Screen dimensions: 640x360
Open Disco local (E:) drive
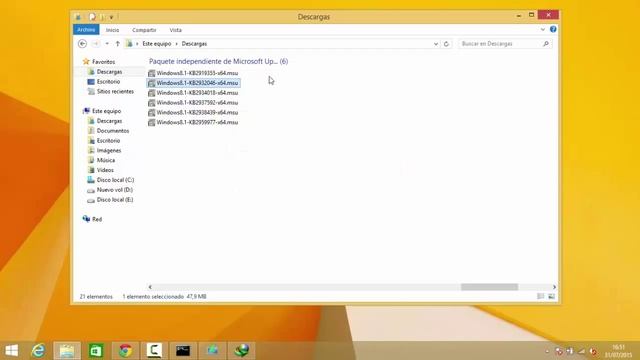(115, 200)
